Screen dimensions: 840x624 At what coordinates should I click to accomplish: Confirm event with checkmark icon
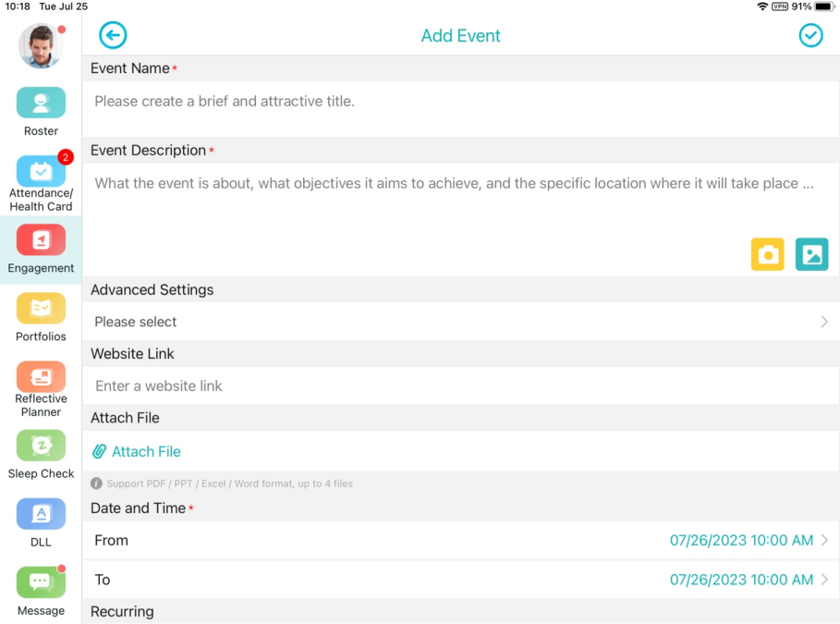(810, 35)
